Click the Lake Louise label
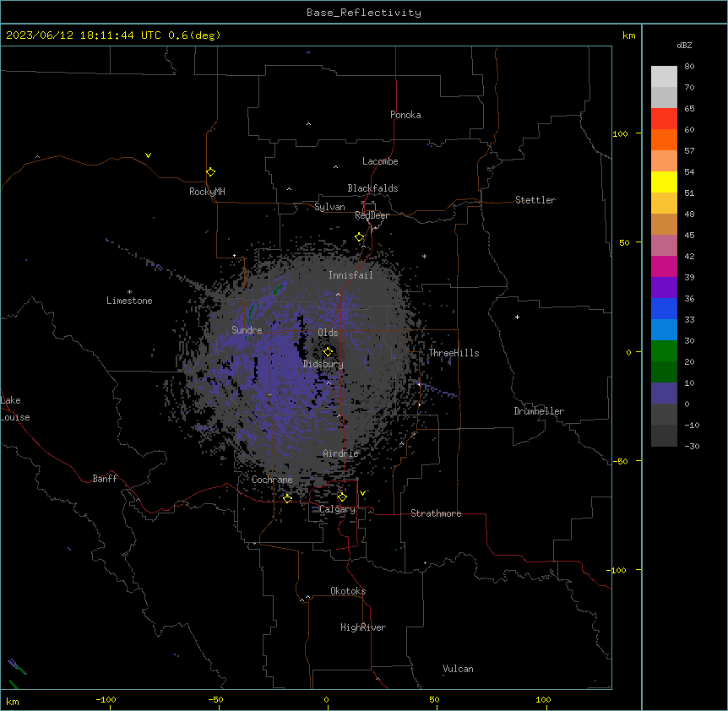 click(x=15, y=409)
